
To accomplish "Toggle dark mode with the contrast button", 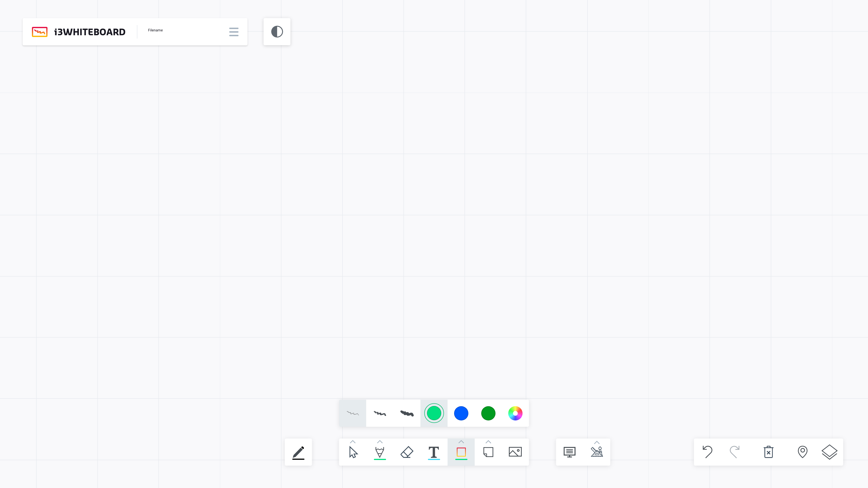I will [277, 31].
